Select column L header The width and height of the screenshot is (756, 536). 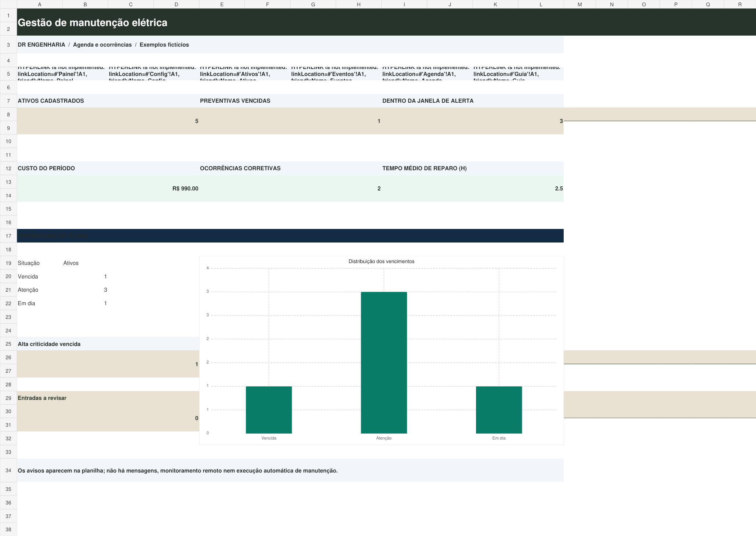541,4
